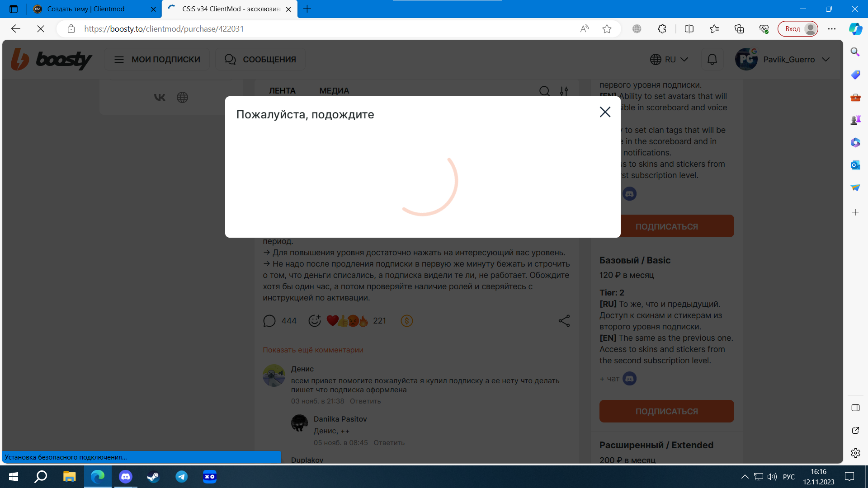Viewport: 868px width, 488px height.
Task: Open the Outlook icon in the sidebar
Action: 855,165
